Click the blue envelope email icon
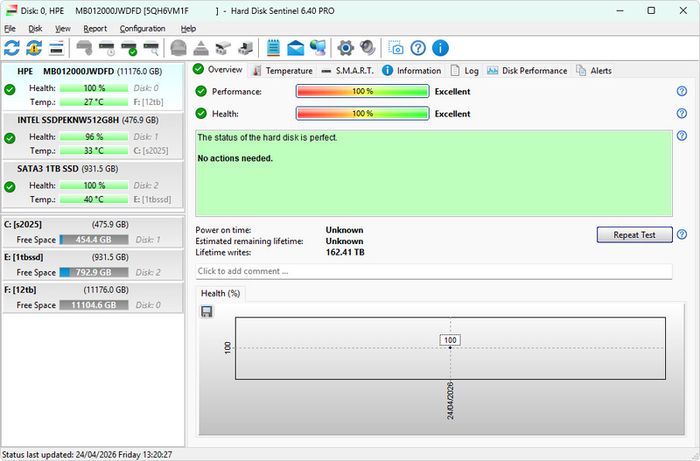 [x=296, y=48]
